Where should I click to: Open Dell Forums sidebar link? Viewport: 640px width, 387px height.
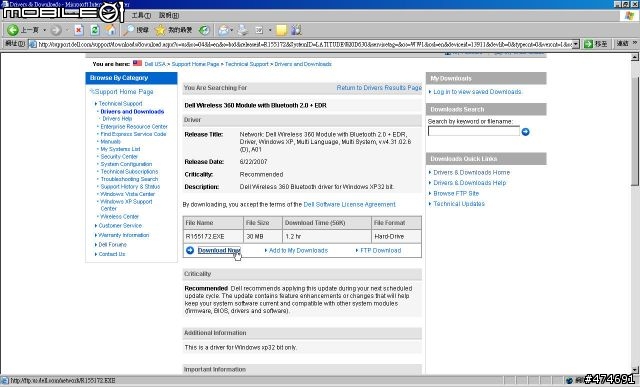(x=113, y=245)
